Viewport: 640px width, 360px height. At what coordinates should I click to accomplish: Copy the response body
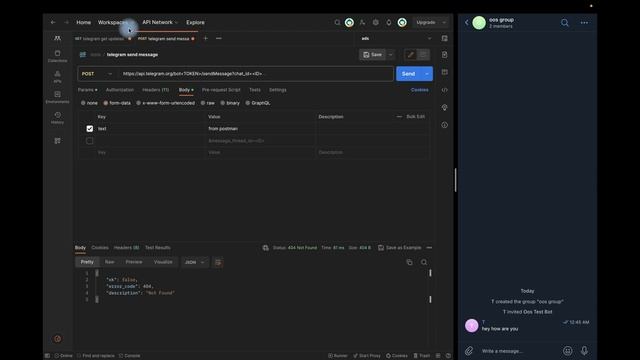click(409, 262)
